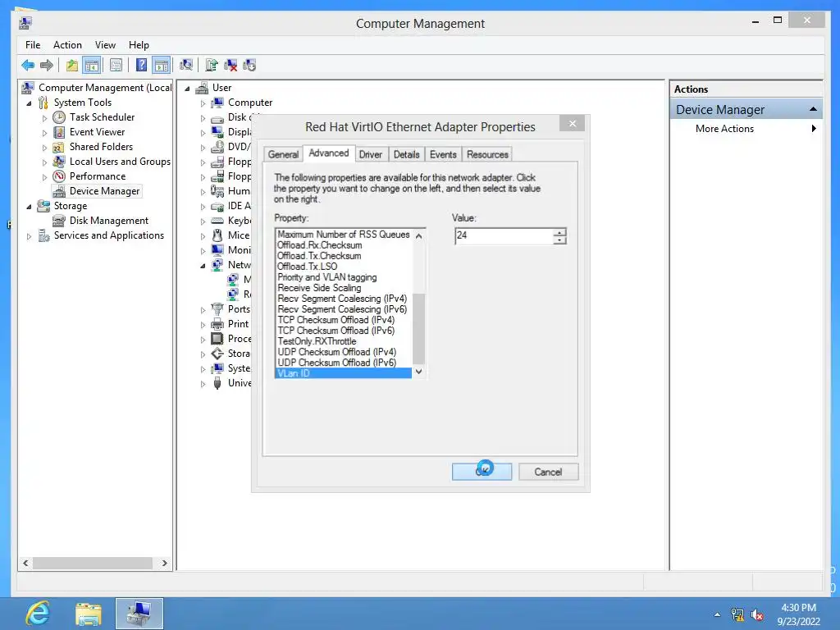The image size is (840, 630).
Task: Show hidden tray icons arrow
Action: (x=717, y=614)
